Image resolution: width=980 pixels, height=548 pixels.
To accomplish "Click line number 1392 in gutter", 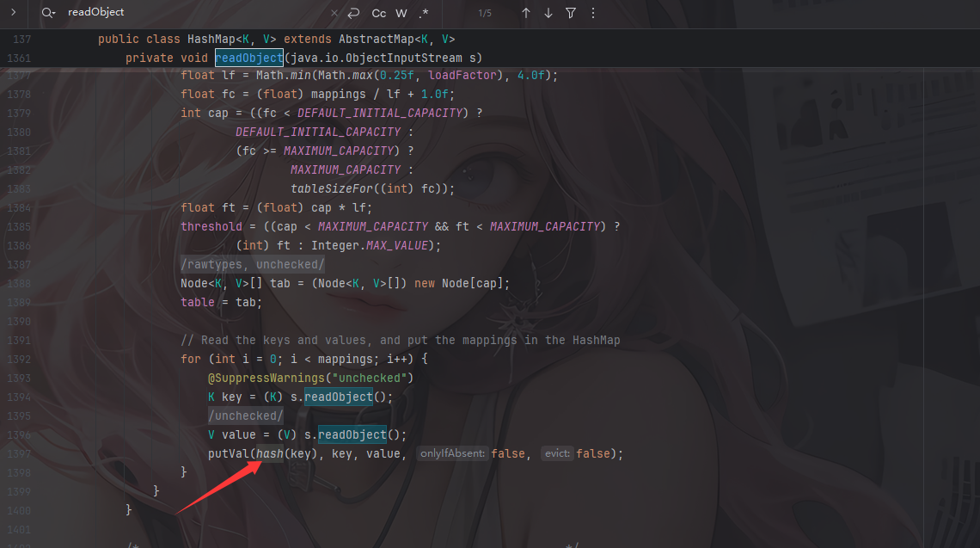I will click(18, 360).
